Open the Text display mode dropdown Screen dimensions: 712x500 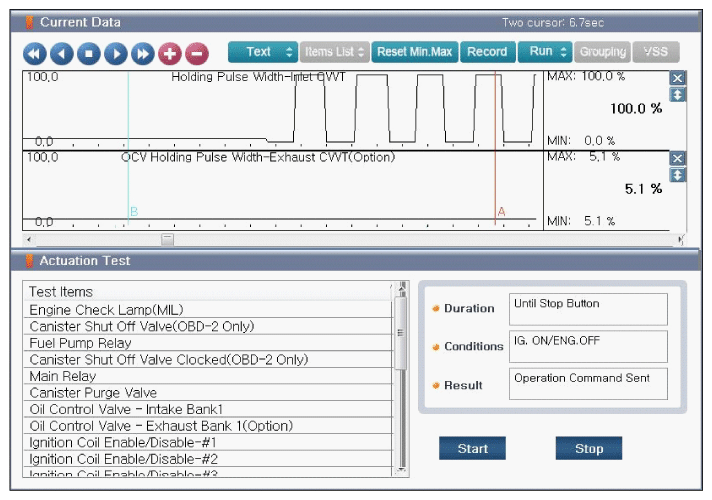pos(263,52)
